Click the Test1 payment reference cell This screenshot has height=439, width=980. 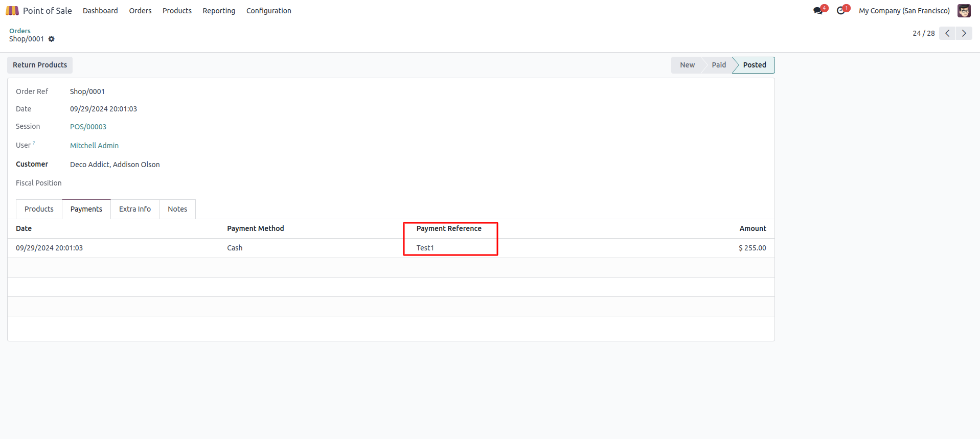[425, 248]
